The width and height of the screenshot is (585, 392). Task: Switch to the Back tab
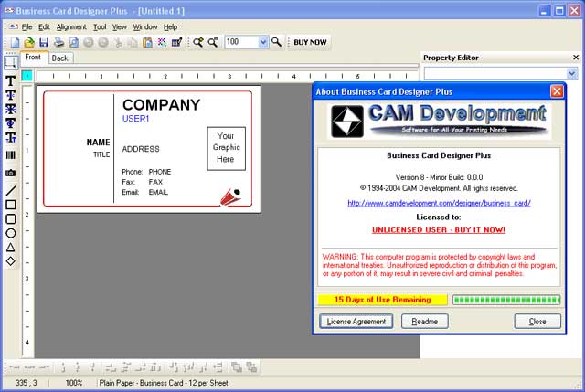coord(59,58)
